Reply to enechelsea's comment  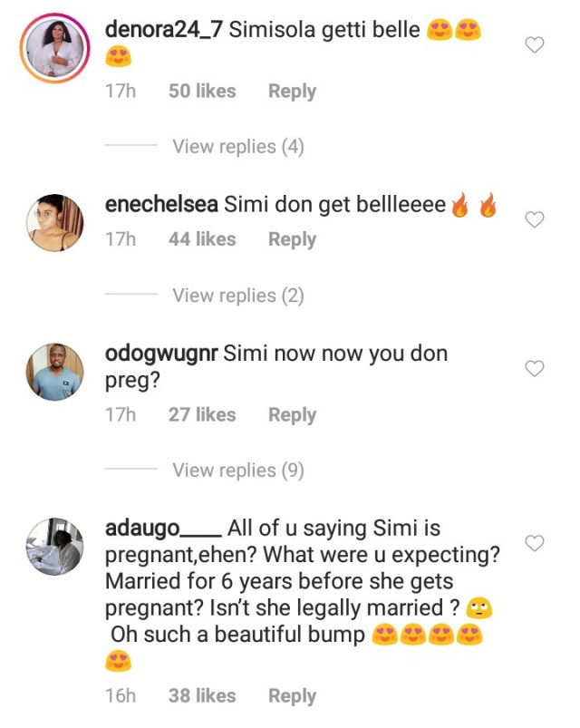(293, 239)
